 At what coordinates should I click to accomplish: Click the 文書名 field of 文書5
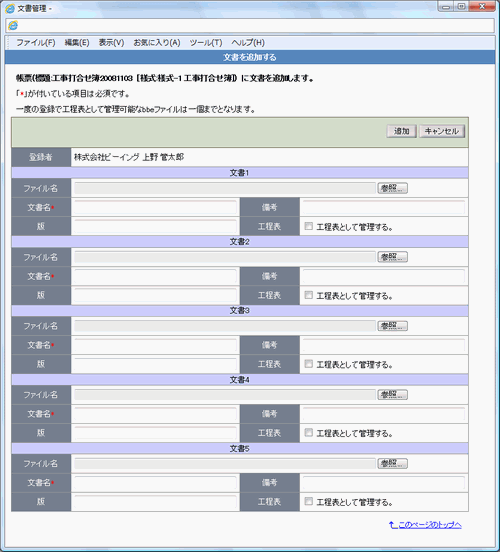tap(155, 483)
